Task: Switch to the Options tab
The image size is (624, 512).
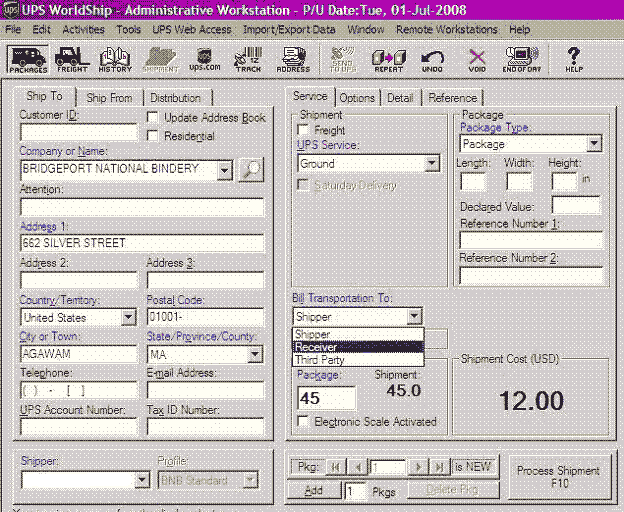Action: pos(357,98)
